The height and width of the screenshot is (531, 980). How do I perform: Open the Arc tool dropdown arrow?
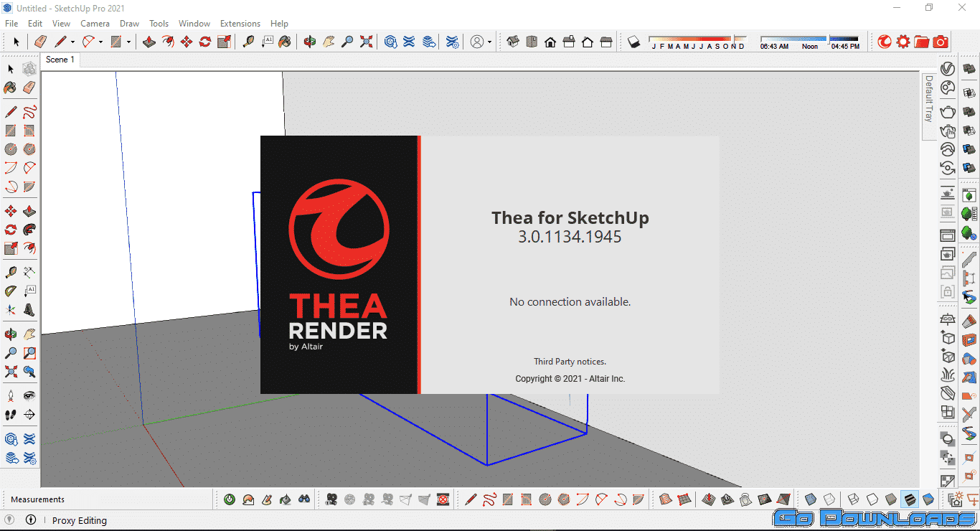pos(100,42)
